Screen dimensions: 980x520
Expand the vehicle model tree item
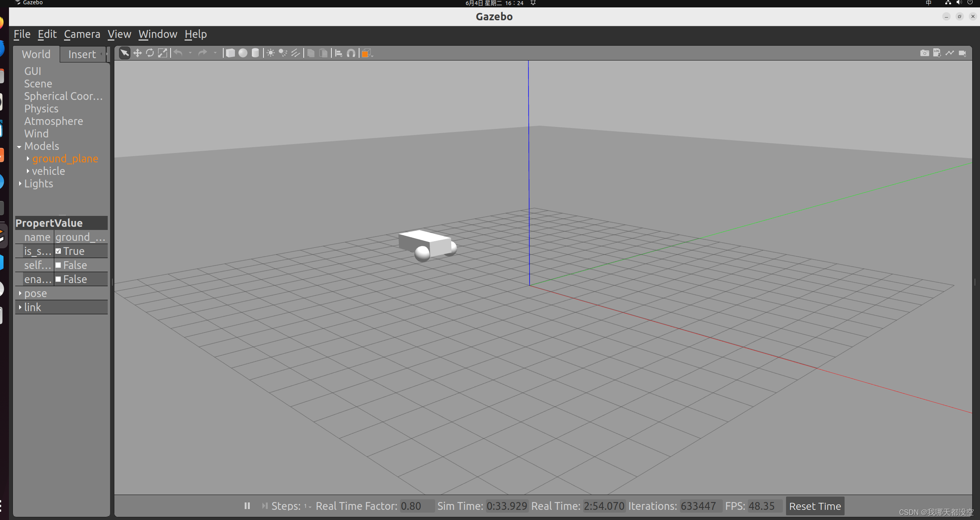pos(28,171)
